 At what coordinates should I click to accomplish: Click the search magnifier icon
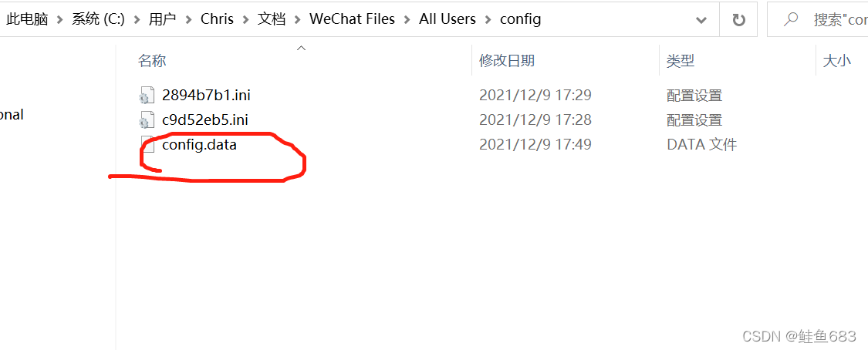pyautogui.click(x=791, y=19)
